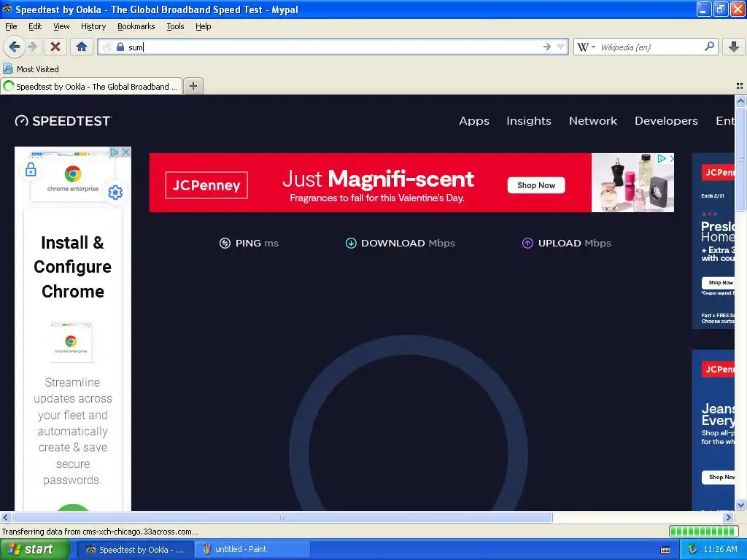This screenshot has width=747, height=560.
Task: Open the View menu
Action: [x=61, y=26]
